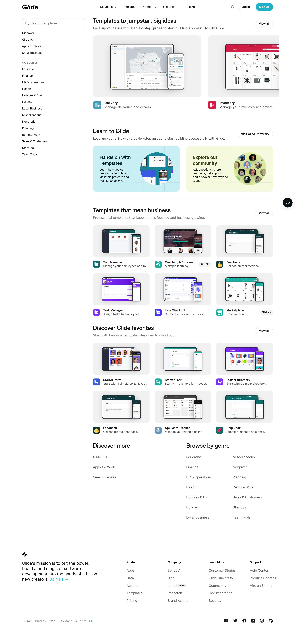
Task: Select the Team Tools category in sidebar
Action: point(30,154)
